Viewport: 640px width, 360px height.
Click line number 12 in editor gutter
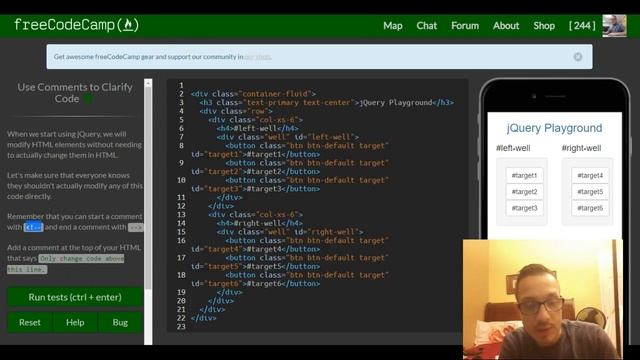[x=181, y=206]
